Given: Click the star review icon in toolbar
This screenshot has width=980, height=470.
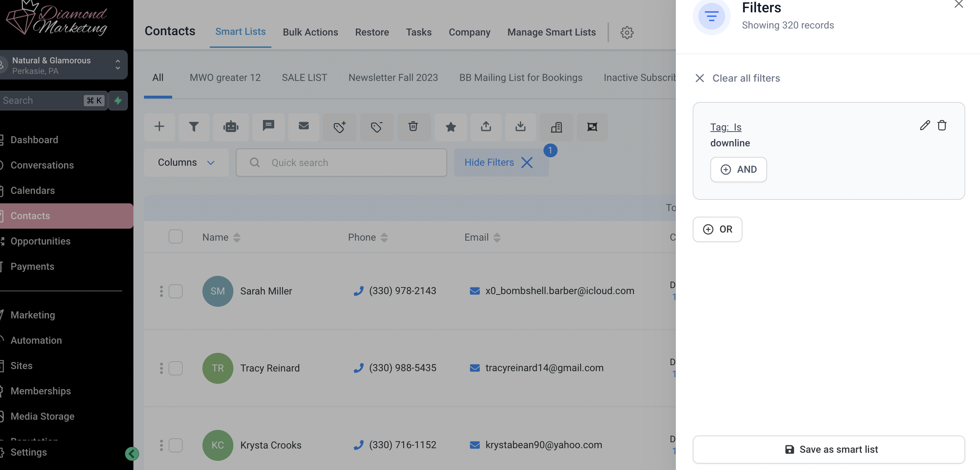Looking at the screenshot, I should (x=451, y=127).
